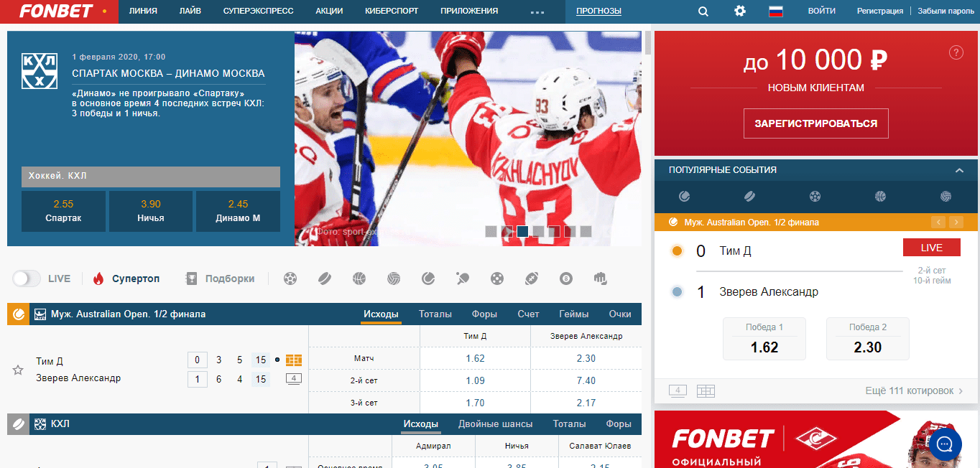Open the Забыли пароль link
The image size is (980, 468).
(x=946, y=11)
